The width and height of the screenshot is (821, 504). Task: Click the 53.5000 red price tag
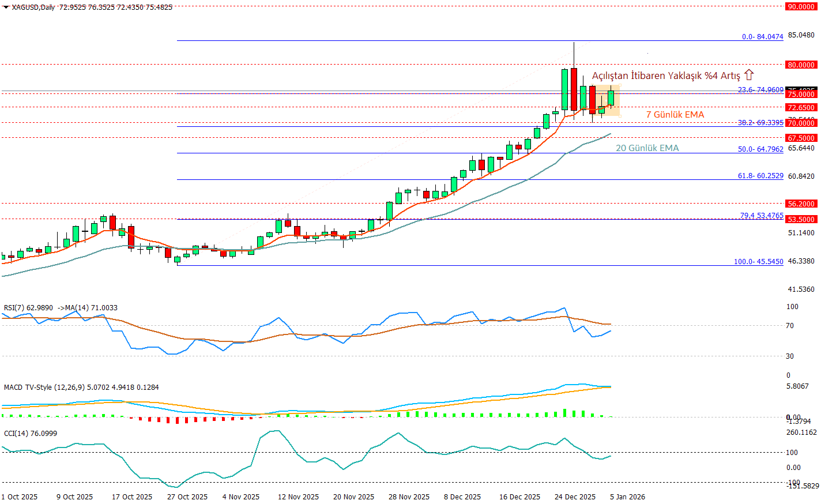801,219
